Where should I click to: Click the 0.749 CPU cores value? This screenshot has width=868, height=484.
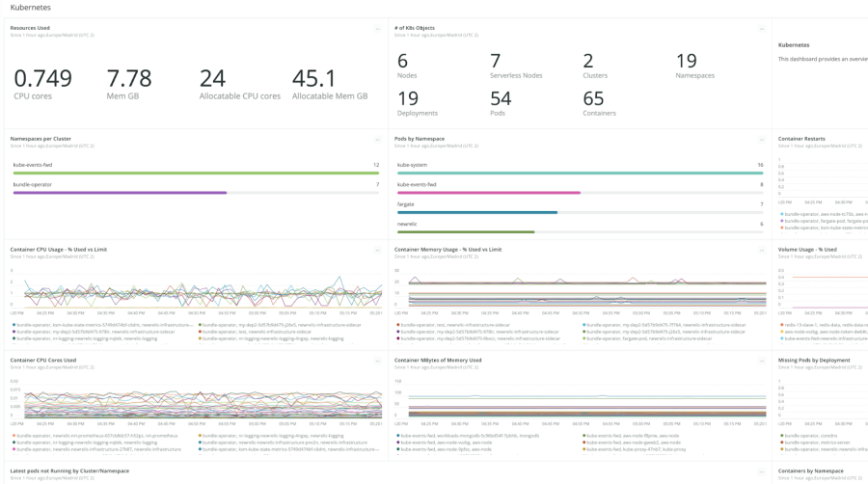click(42, 78)
